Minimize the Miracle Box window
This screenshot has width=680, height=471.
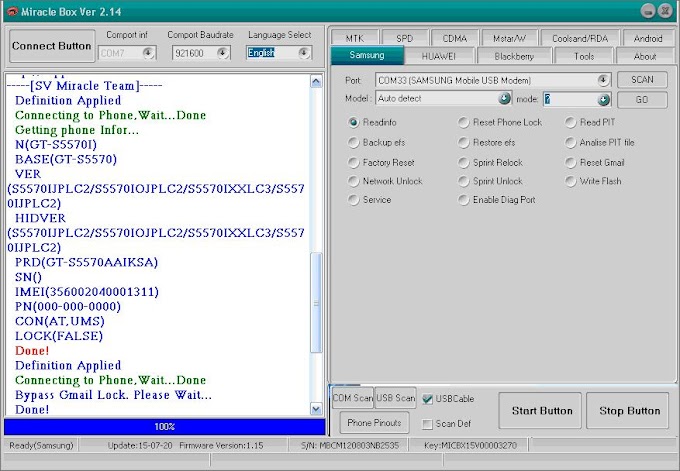click(648, 11)
